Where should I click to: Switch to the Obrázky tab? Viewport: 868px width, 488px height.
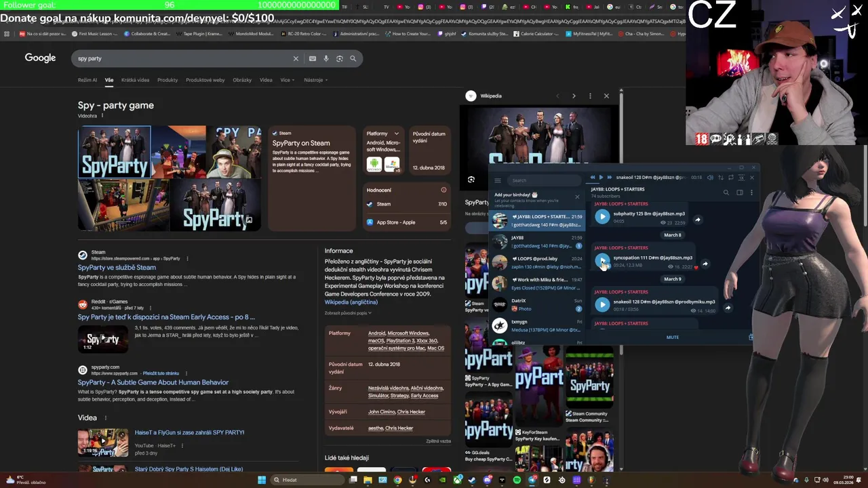pyautogui.click(x=242, y=80)
